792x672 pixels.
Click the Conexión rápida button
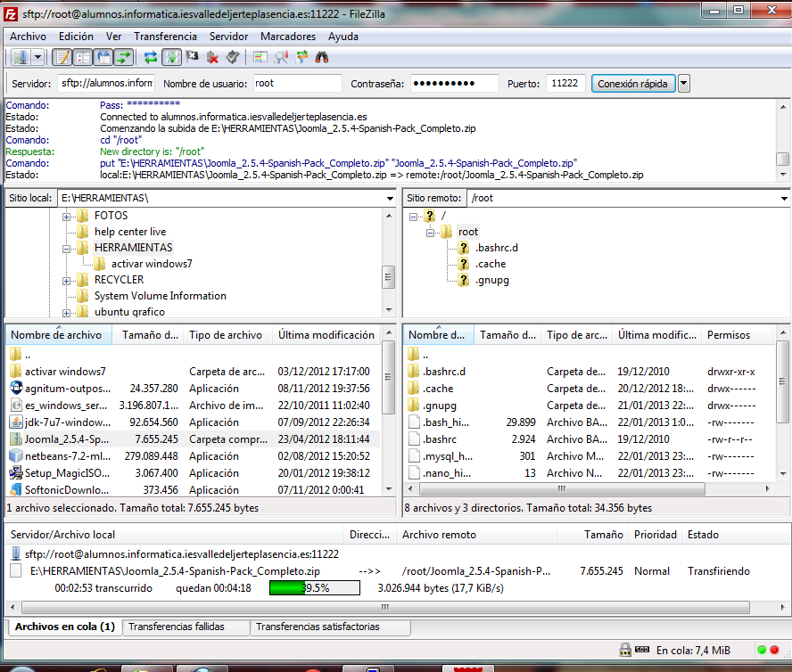[x=632, y=84]
